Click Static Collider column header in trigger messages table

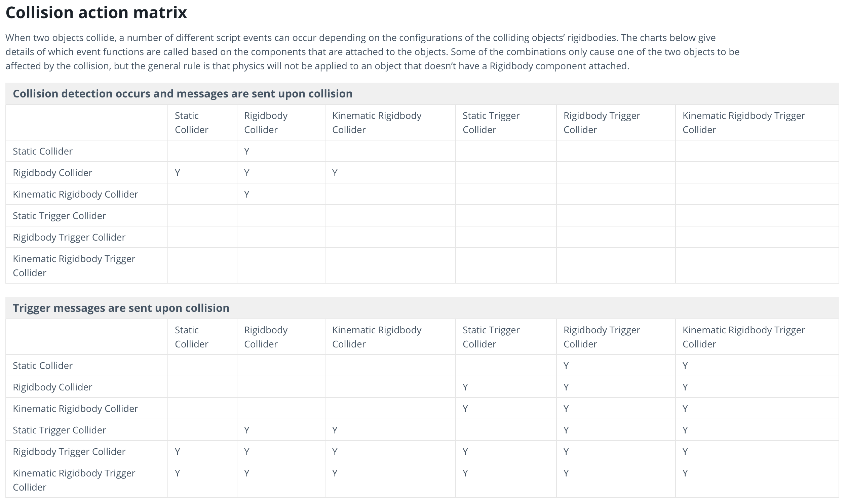[191, 337]
